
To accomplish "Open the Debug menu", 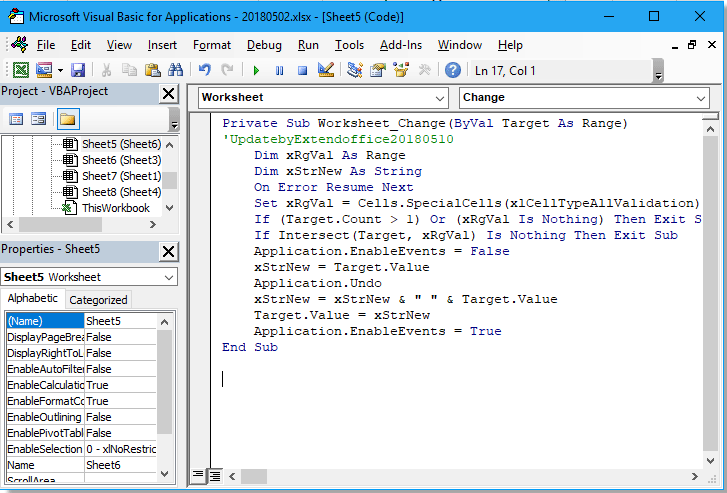I will coord(264,45).
